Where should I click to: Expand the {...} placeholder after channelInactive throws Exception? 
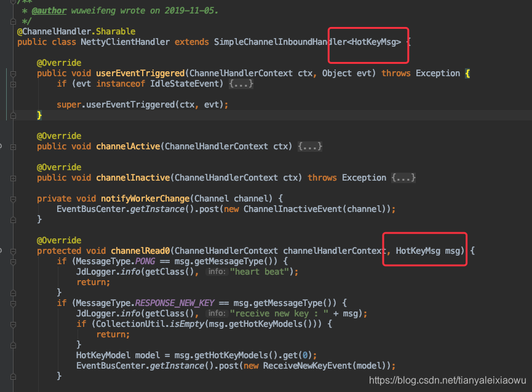[x=403, y=178]
